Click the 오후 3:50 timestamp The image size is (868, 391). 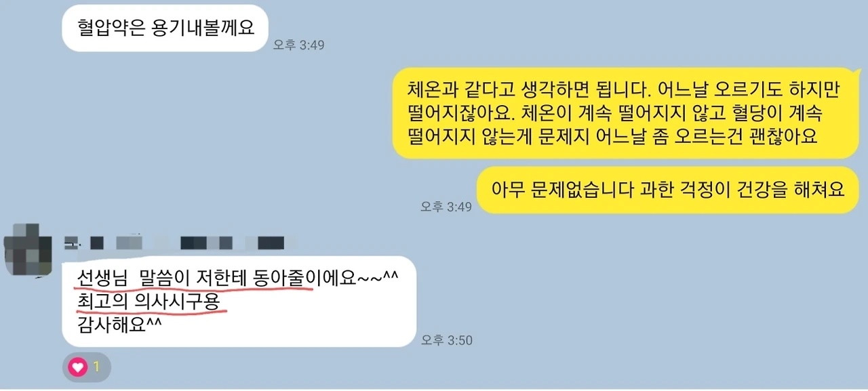click(x=446, y=340)
